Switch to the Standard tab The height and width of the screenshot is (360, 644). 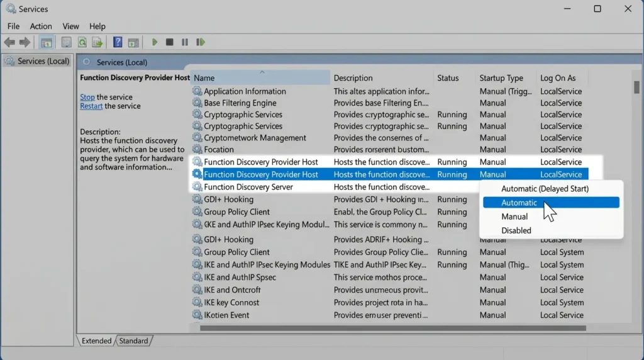pos(133,340)
